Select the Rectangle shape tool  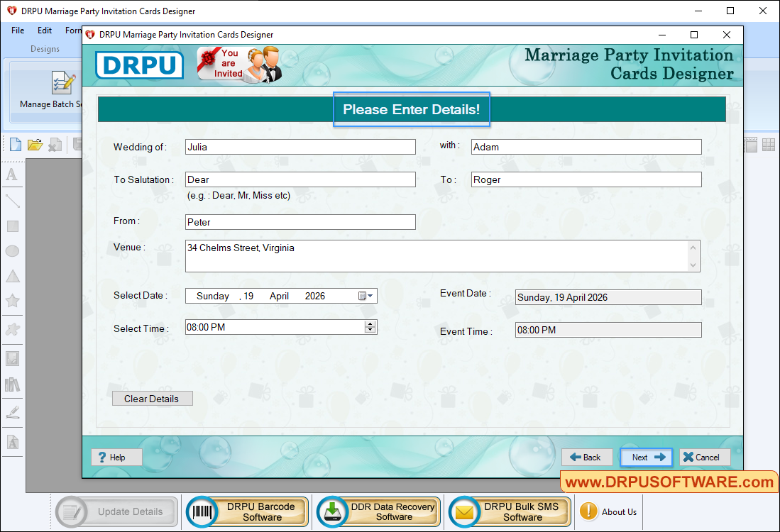click(x=12, y=226)
